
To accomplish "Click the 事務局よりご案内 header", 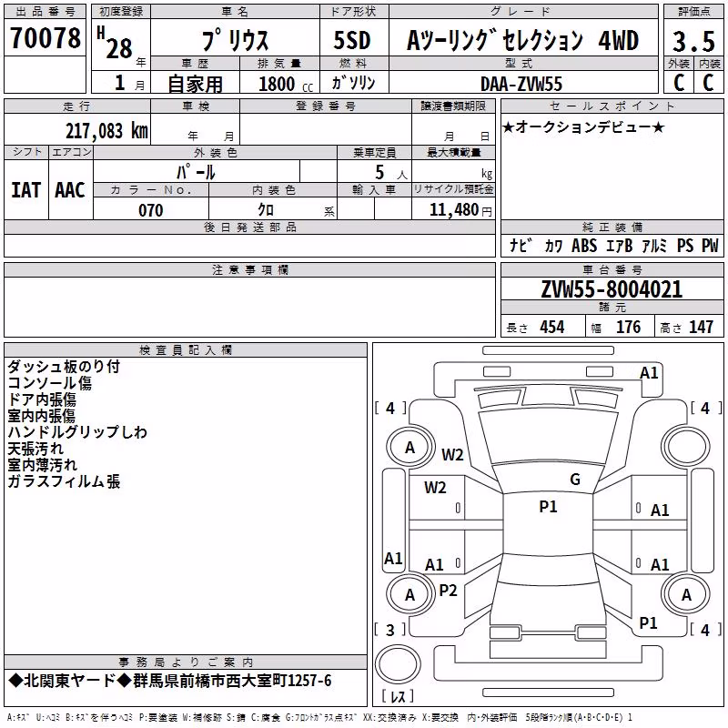I will (186, 662).
